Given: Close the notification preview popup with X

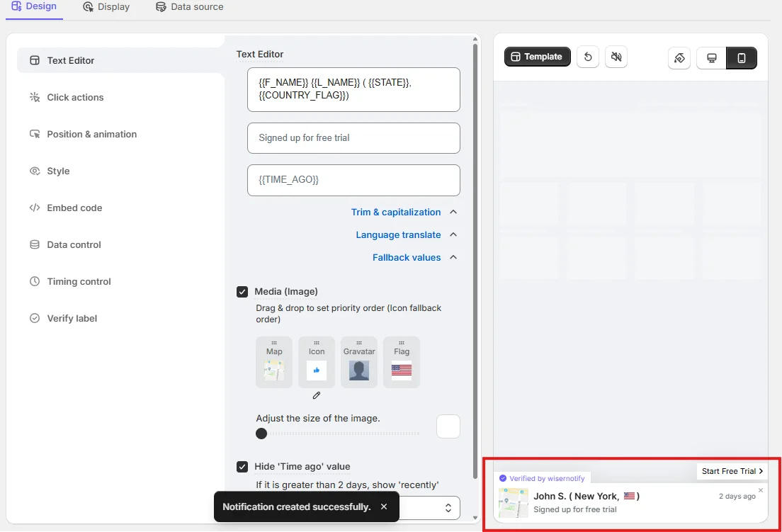Looking at the screenshot, I should pyautogui.click(x=761, y=490).
